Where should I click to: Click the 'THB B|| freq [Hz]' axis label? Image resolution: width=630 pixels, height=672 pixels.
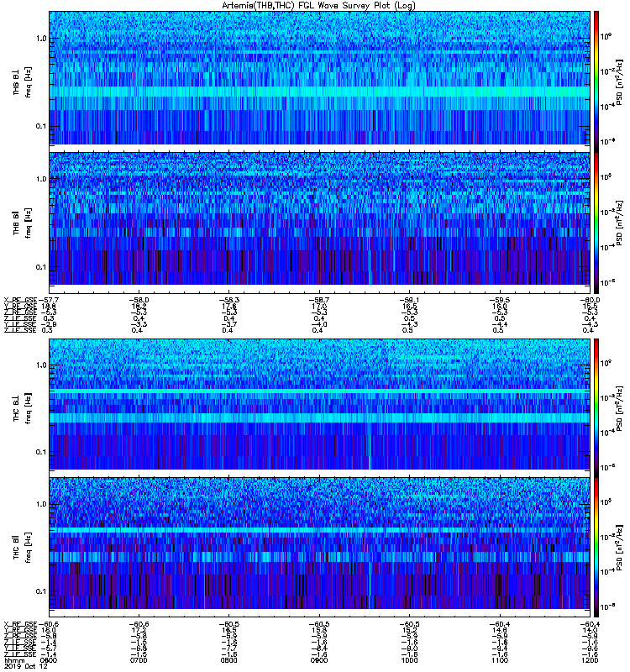pos(22,223)
